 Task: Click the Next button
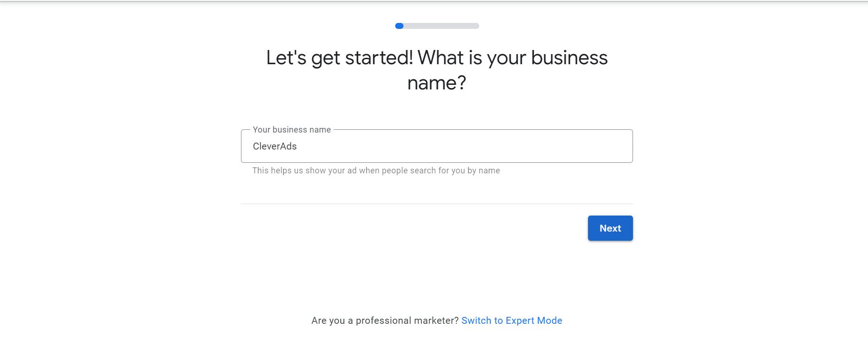[610, 228]
